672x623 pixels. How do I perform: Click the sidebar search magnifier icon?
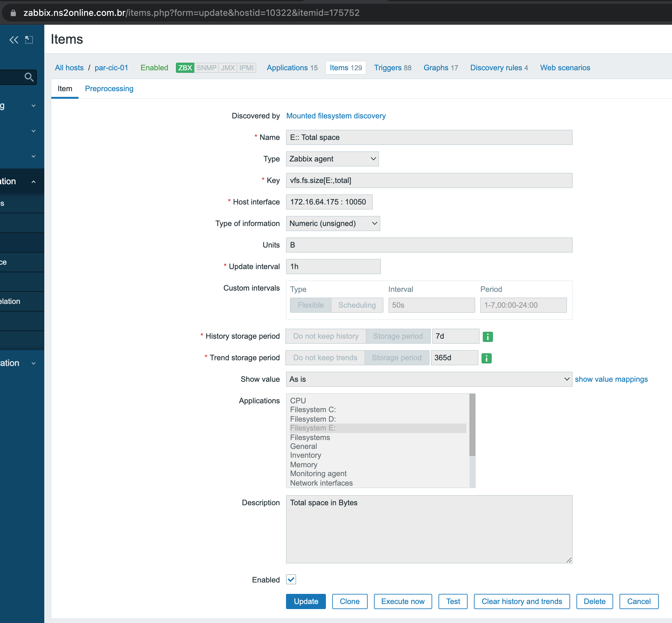click(29, 77)
